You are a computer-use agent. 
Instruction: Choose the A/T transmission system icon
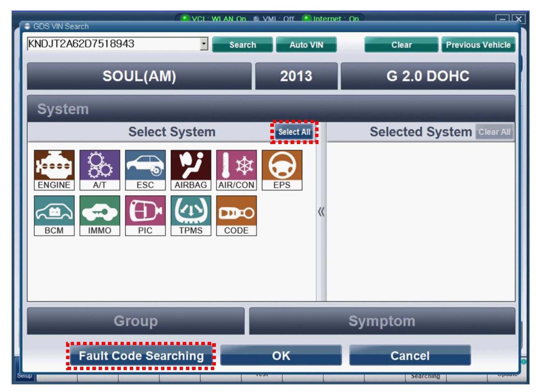pyautogui.click(x=100, y=170)
